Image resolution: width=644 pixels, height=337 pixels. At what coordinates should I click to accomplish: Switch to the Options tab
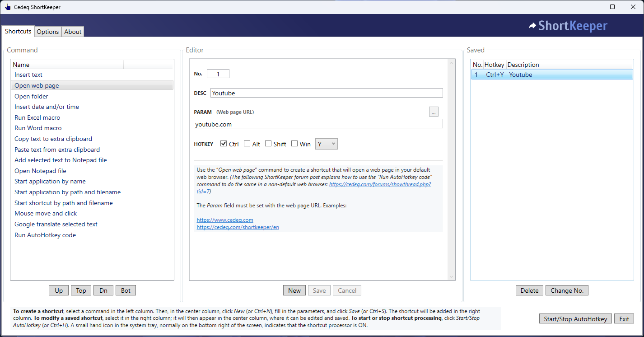(48, 32)
